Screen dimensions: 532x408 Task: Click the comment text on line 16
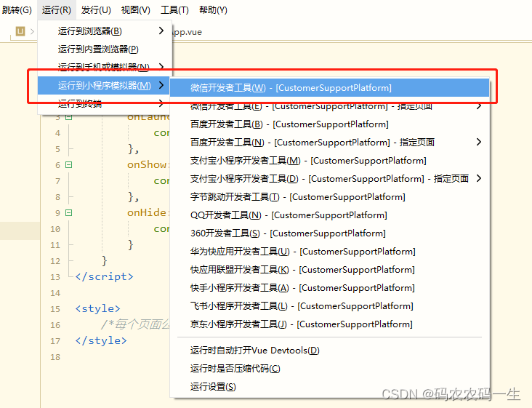(x=135, y=324)
